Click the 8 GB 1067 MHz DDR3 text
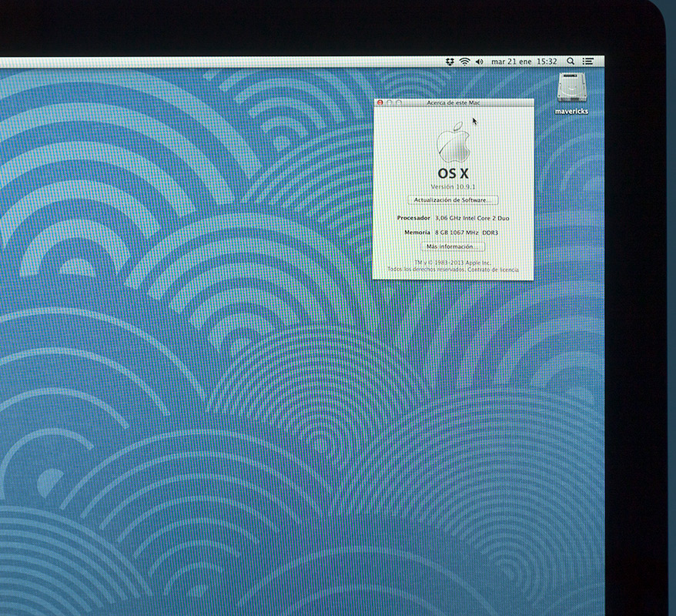 [467, 233]
